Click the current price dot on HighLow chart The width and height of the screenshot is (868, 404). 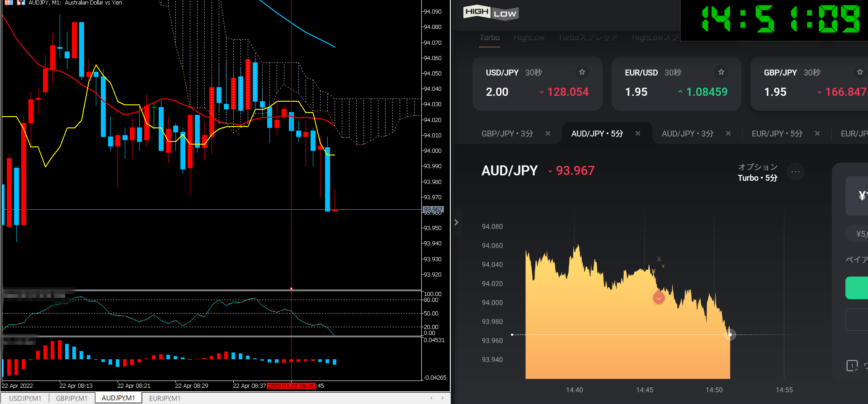coord(730,335)
